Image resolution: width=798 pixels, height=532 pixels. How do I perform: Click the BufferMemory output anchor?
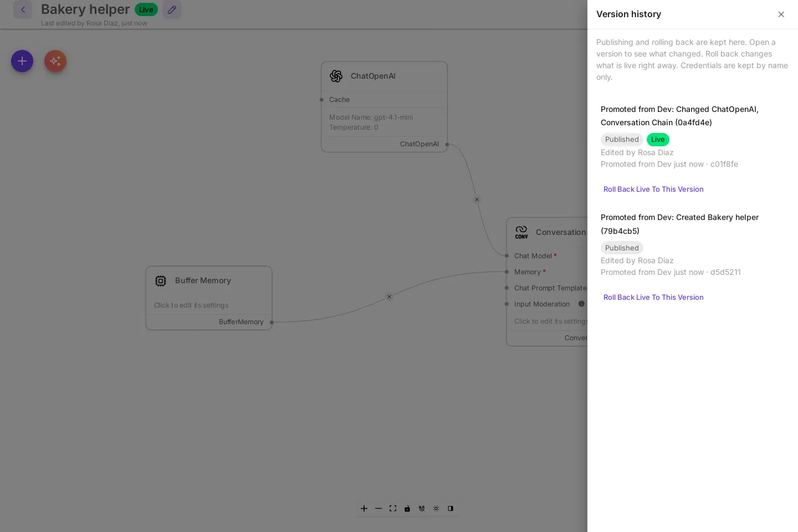272,322
